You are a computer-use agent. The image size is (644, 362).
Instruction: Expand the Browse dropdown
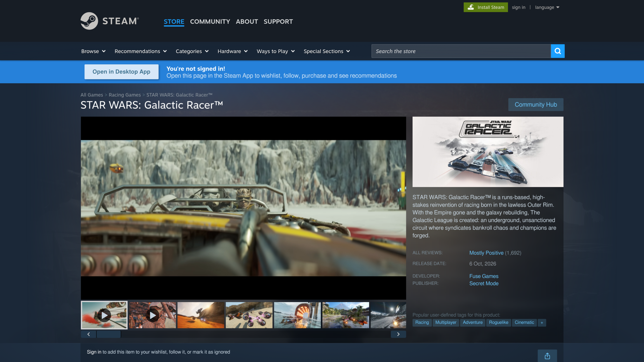93,51
